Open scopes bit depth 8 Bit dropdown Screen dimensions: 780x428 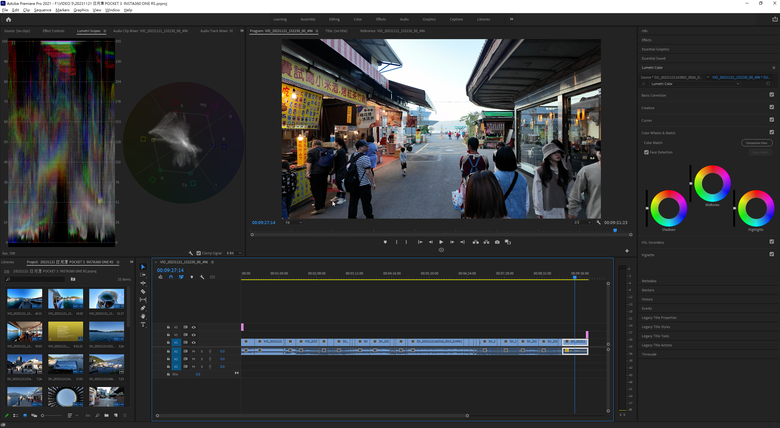[x=234, y=253]
